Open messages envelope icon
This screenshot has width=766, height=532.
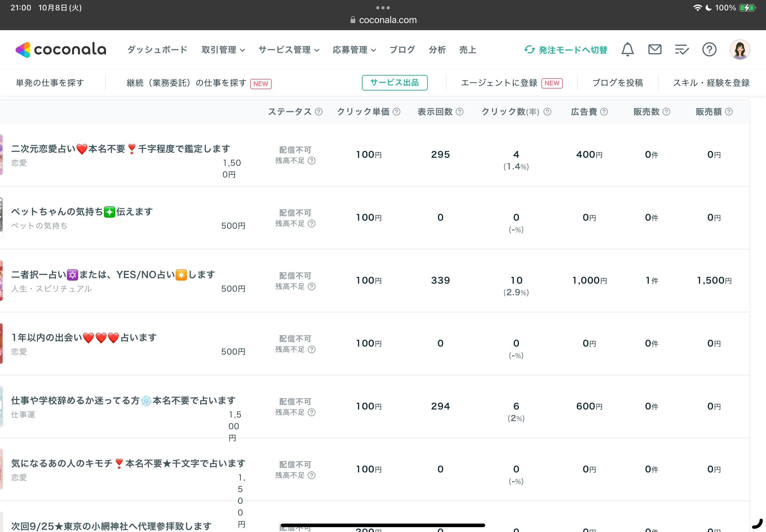point(655,50)
